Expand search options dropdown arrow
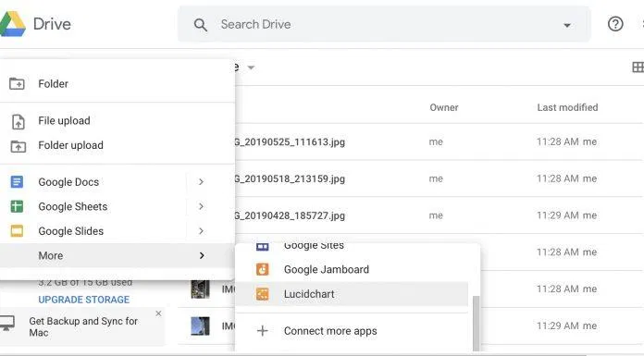The width and height of the screenshot is (644, 356). coord(567,26)
